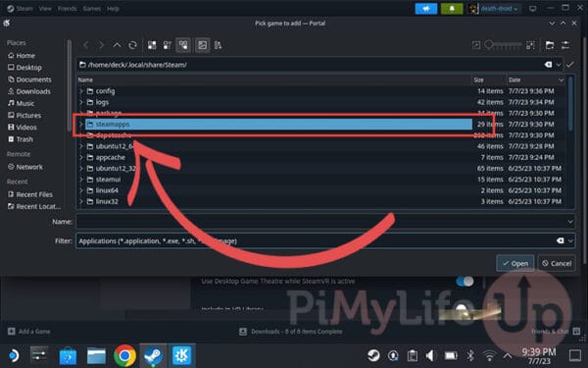Toggle file preview panel button
Image resolution: width=588 pixels, height=368 pixels.
(x=203, y=45)
